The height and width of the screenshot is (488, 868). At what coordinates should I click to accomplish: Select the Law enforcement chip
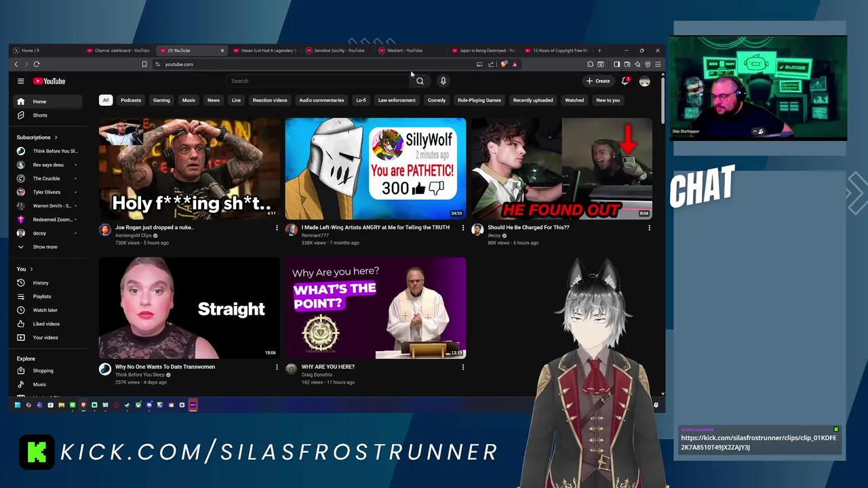[397, 100]
